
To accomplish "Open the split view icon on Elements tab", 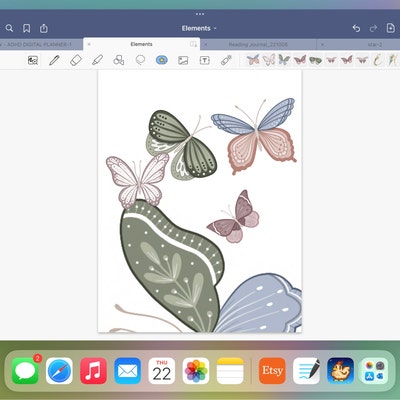I will [x=193, y=44].
